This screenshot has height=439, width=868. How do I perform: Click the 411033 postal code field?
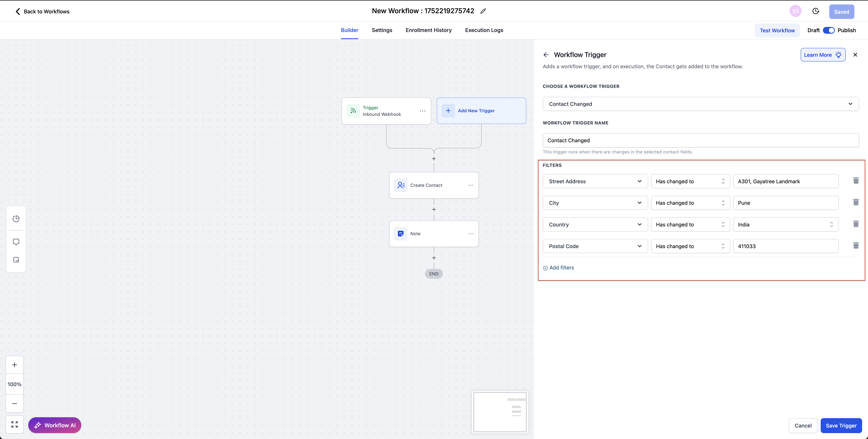click(786, 246)
